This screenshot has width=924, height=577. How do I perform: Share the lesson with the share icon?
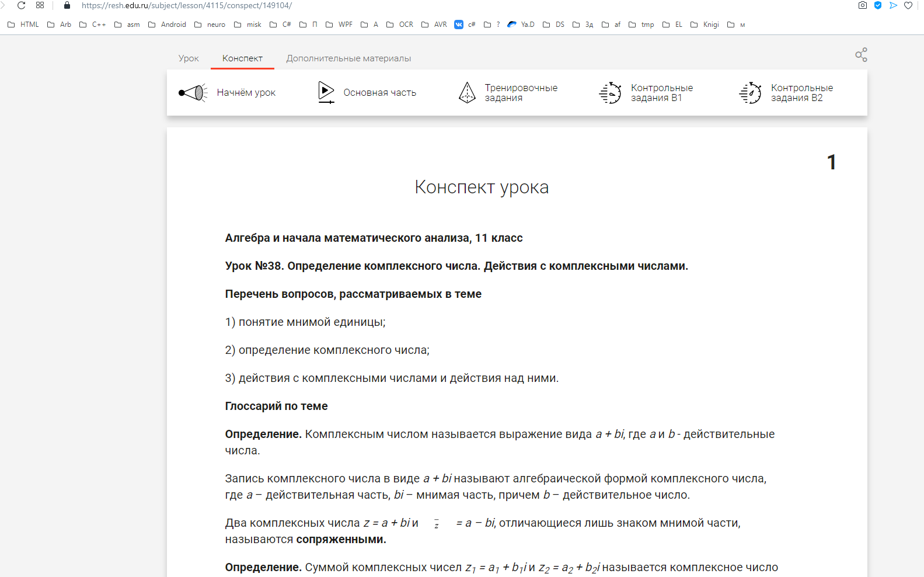(861, 55)
